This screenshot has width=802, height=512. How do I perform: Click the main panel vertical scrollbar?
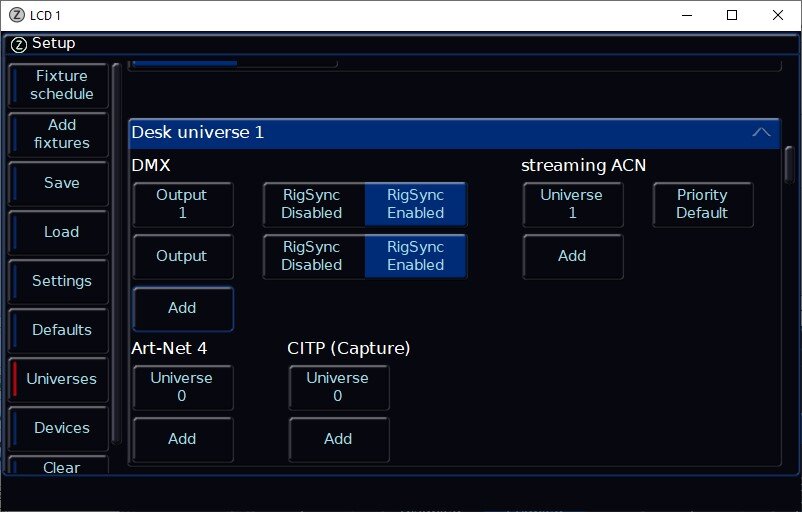click(x=789, y=165)
